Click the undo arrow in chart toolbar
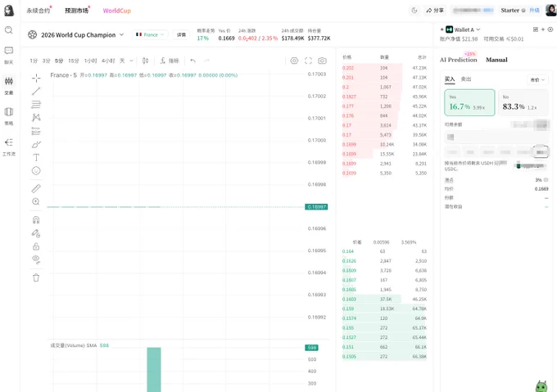The height and width of the screenshot is (392, 557). [192, 61]
